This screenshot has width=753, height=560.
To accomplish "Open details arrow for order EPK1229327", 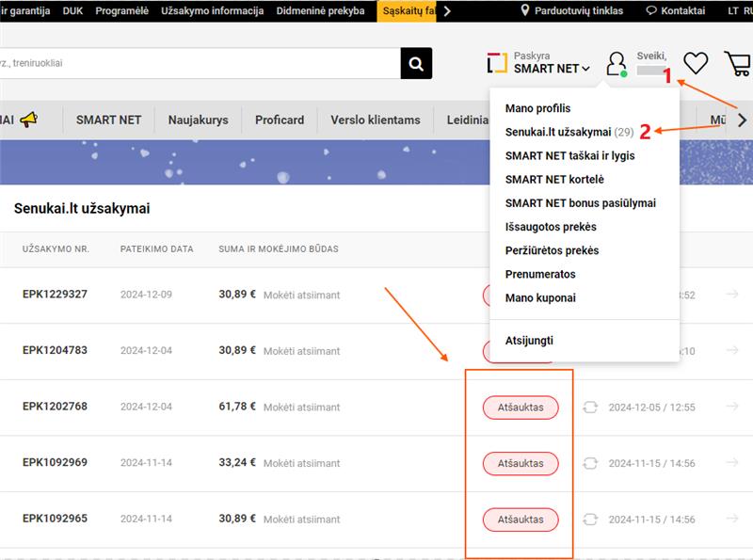I will click(732, 294).
